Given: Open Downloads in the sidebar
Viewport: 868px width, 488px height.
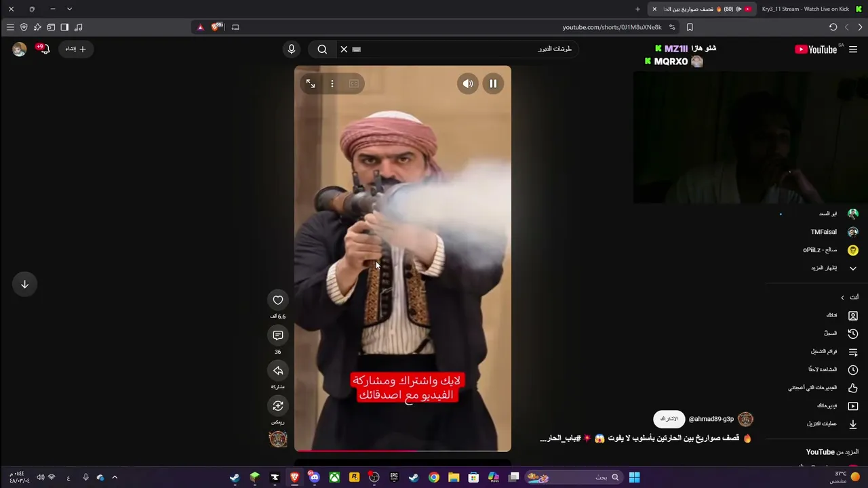Looking at the screenshot, I should click(831, 424).
